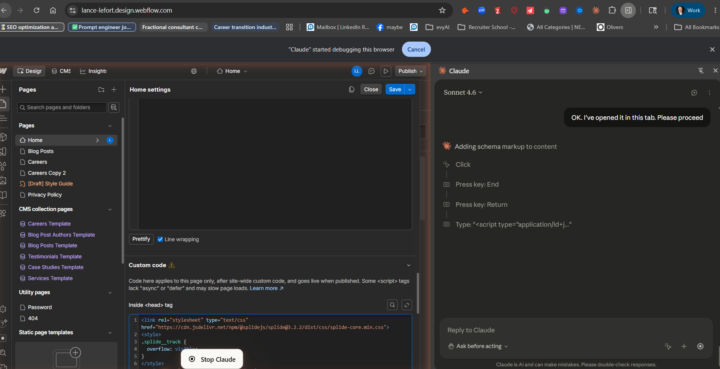Screen dimensions: 720x369
Task: Click the Close button in Home settings
Action: 371,89
